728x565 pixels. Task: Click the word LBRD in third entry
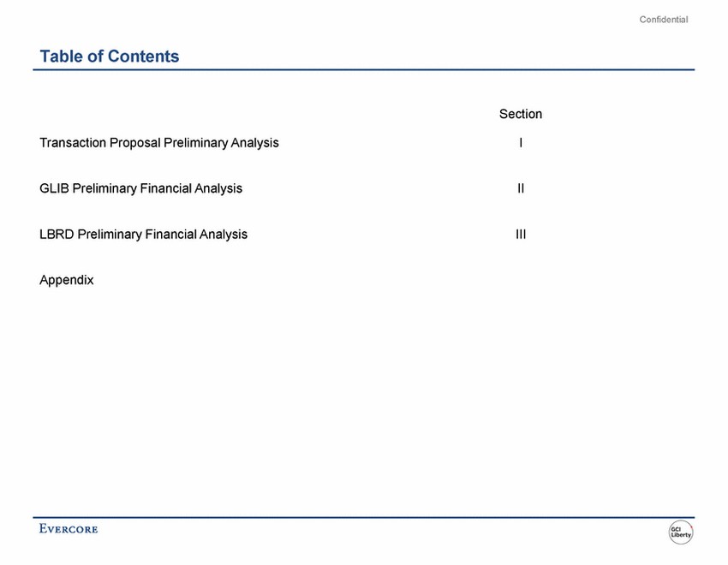point(57,235)
